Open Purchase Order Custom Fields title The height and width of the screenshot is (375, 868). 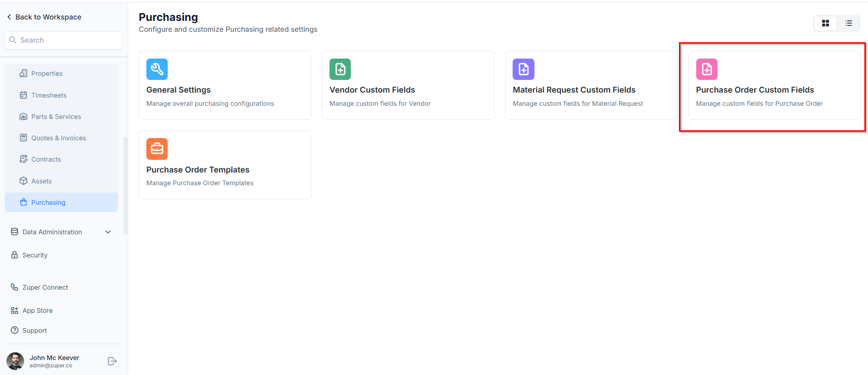755,90
